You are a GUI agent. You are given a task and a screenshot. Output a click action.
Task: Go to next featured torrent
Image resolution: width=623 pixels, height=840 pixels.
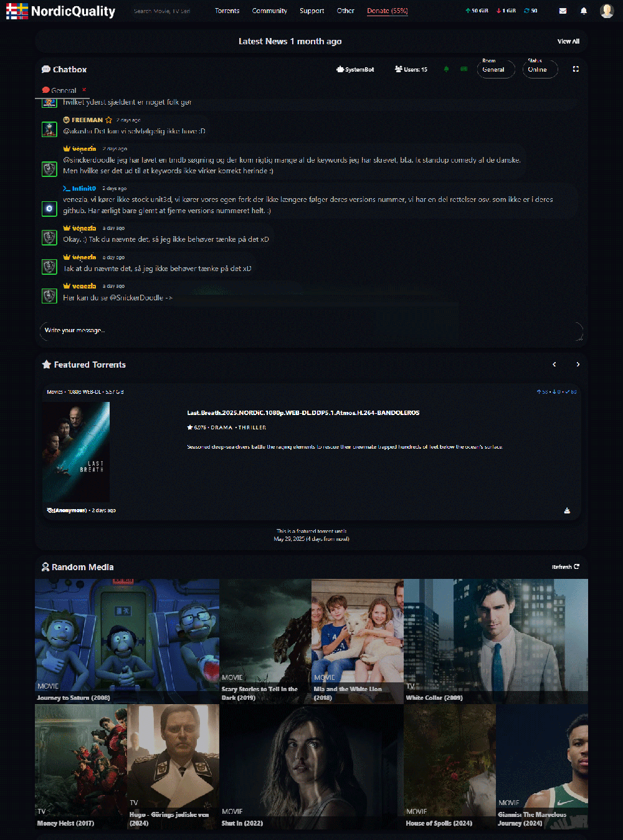point(578,365)
